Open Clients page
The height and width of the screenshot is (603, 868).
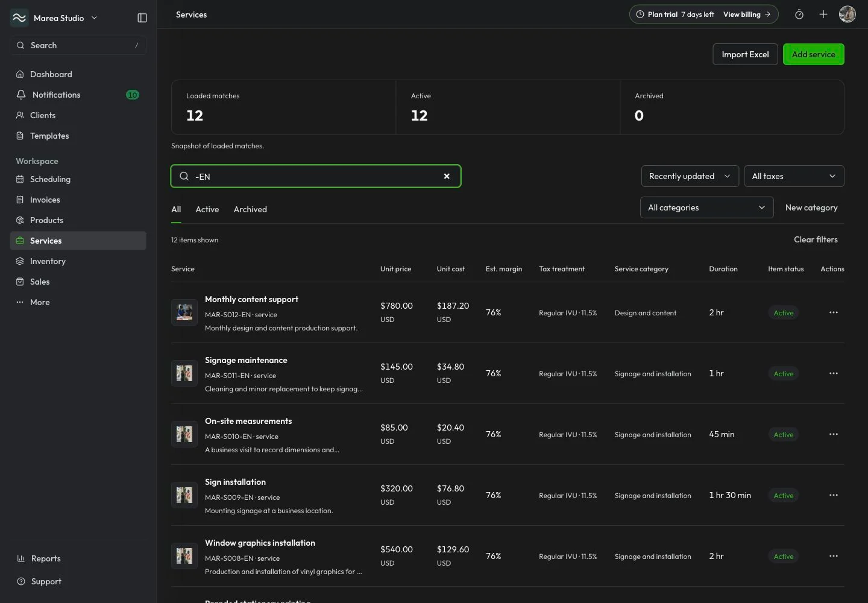click(x=78, y=115)
